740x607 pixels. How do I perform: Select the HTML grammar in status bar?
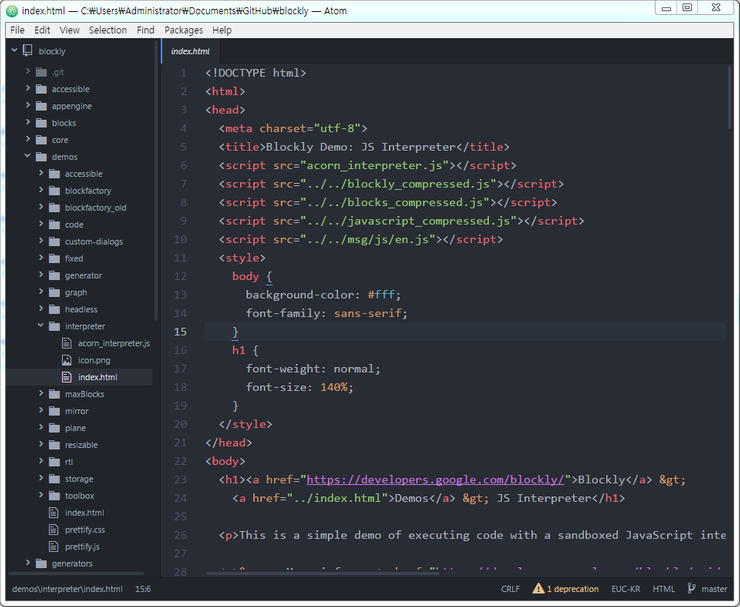pos(663,589)
